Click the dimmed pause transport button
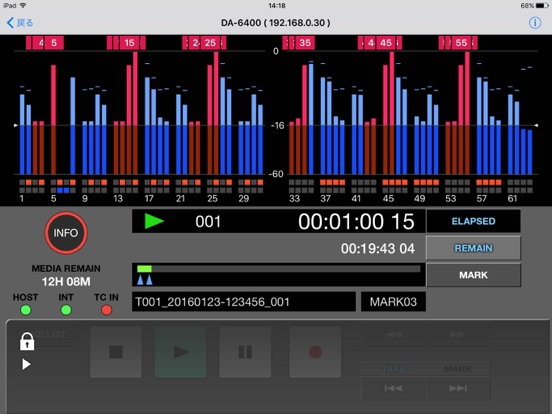 (x=245, y=352)
